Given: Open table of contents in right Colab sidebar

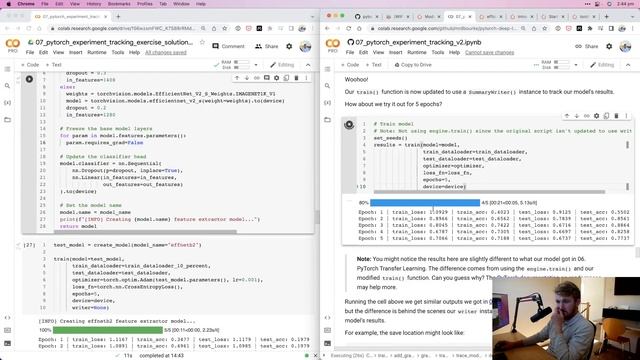Looking at the screenshot, I should tap(327, 69).
